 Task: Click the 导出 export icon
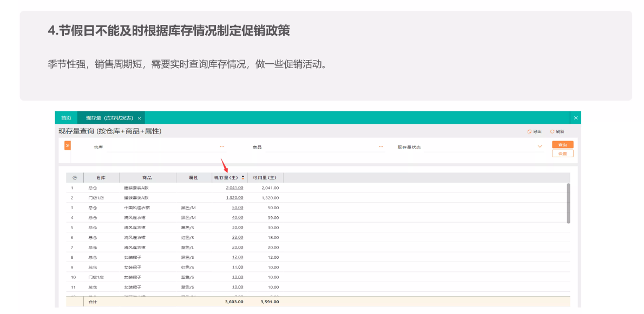pos(529,131)
